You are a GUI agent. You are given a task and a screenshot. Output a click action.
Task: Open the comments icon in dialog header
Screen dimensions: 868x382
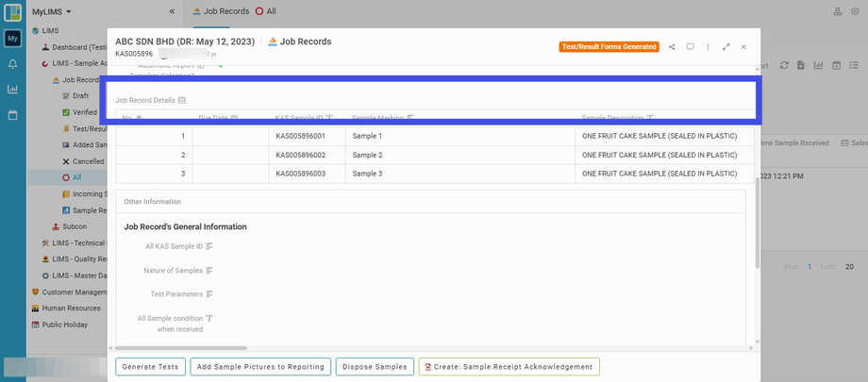click(x=691, y=47)
